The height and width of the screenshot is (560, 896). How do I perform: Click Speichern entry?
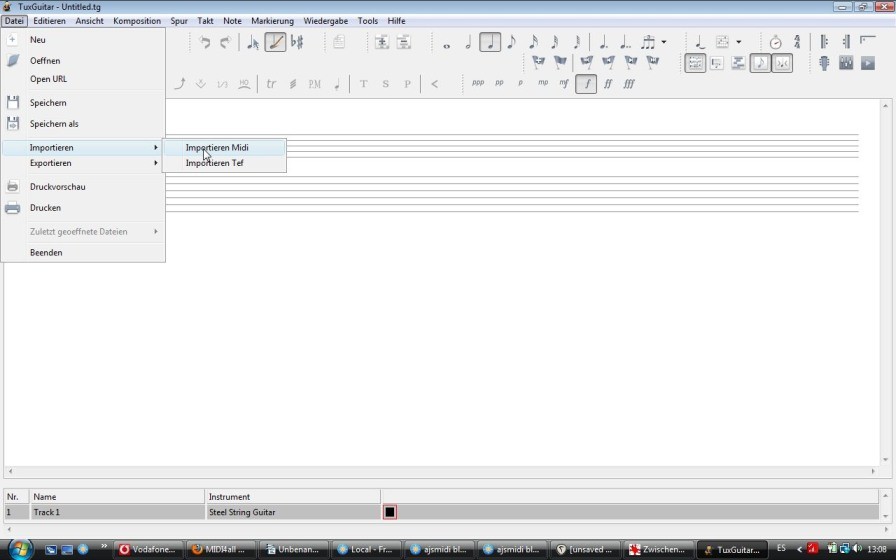click(83, 103)
